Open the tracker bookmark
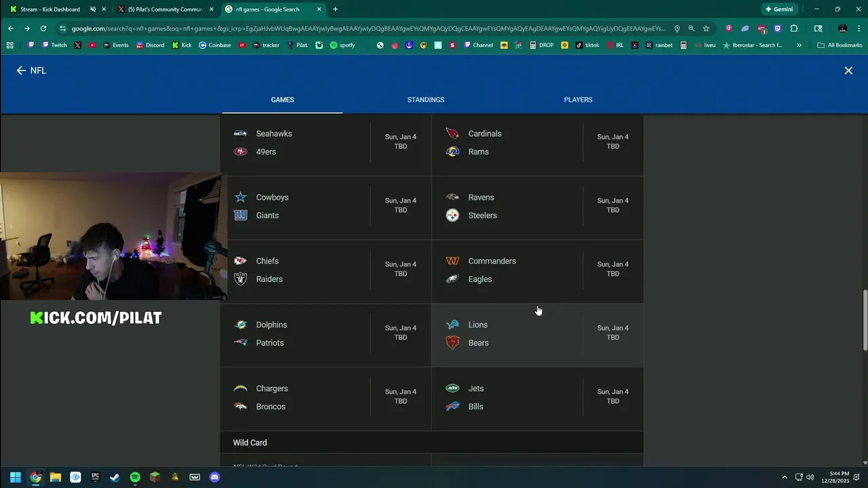Viewport: 868px width, 488px height. [266, 45]
